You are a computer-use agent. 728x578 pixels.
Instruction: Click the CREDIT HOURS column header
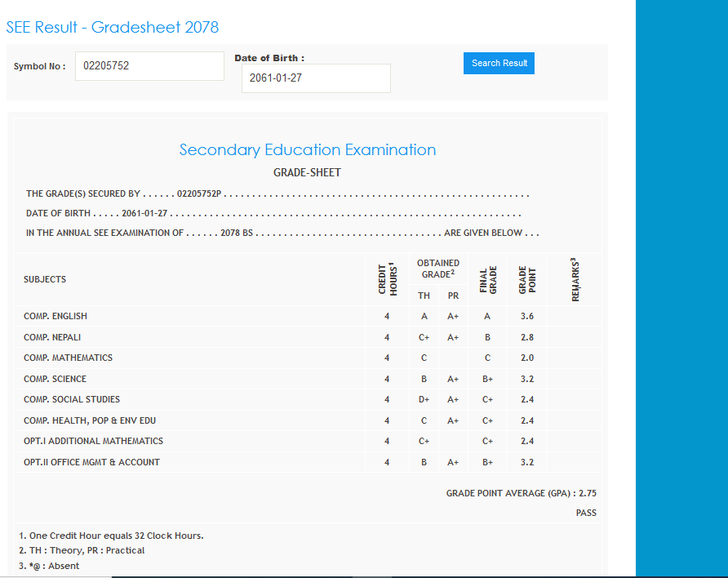(387, 278)
